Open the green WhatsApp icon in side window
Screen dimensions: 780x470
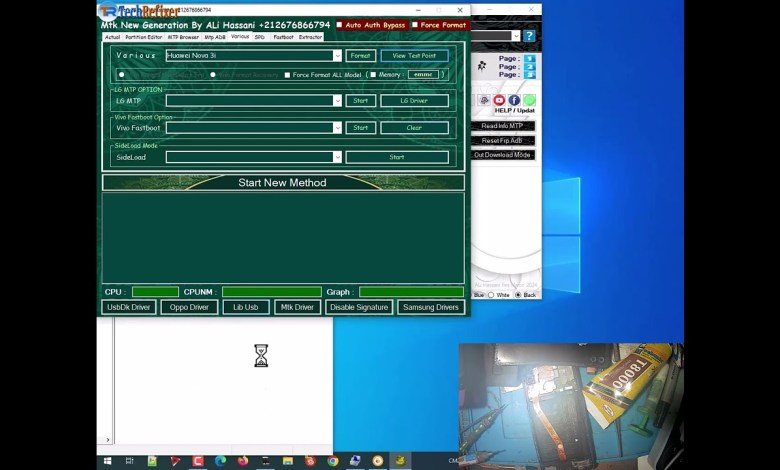[x=529, y=100]
